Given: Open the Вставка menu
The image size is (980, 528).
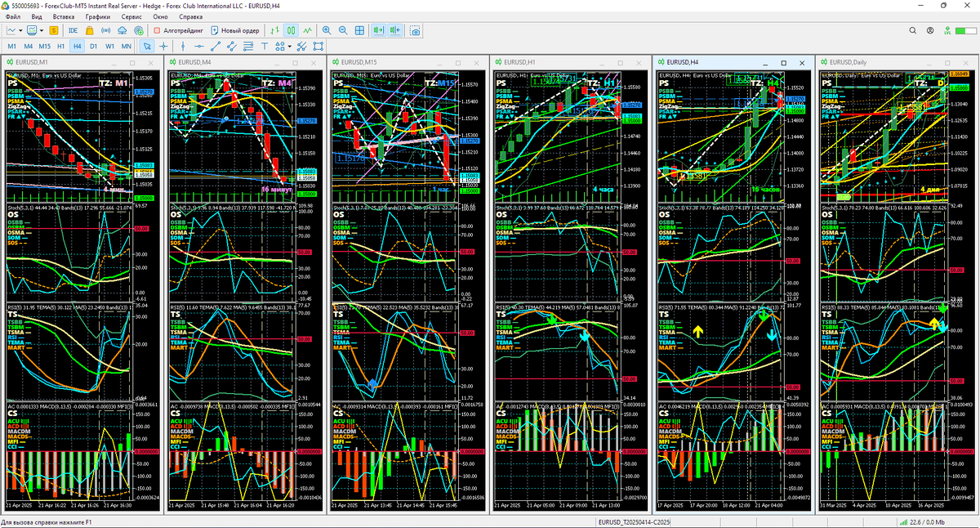Looking at the screenshot, I should (63, 16).
